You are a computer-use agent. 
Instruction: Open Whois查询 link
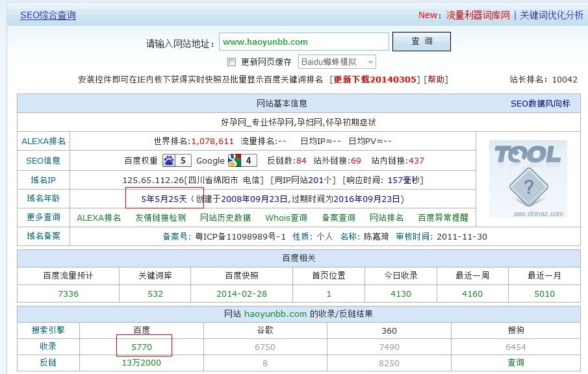click(286, 218)
